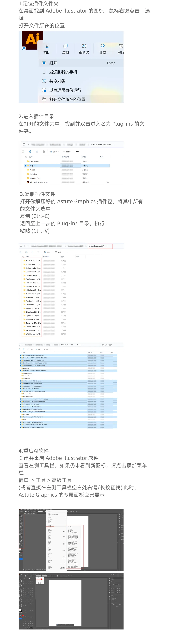The height and width of the screenshot is (644, 176).
Task: Select the Illustrator Filters folder in the Plug-ins window
Action: tap(27, 373)
